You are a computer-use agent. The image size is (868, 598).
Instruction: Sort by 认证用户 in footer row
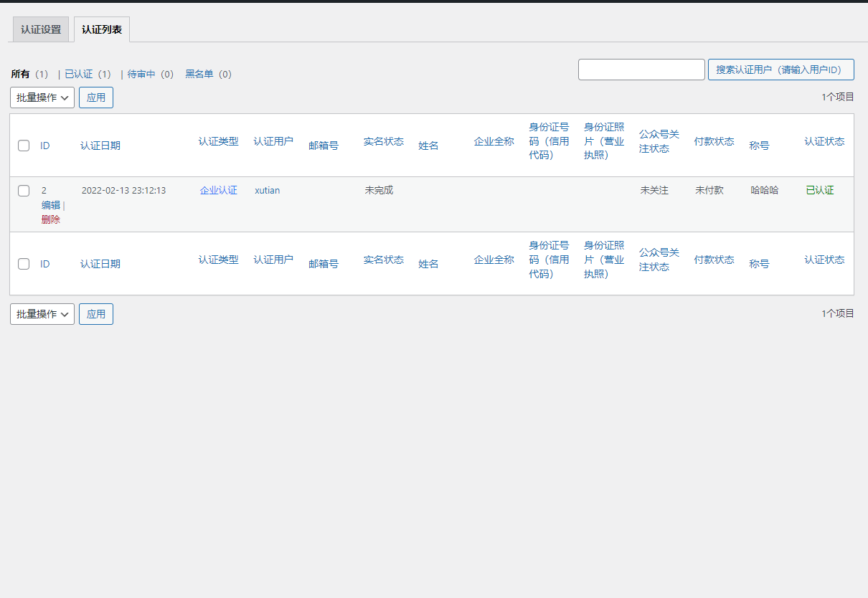click(x=273, y=260)
